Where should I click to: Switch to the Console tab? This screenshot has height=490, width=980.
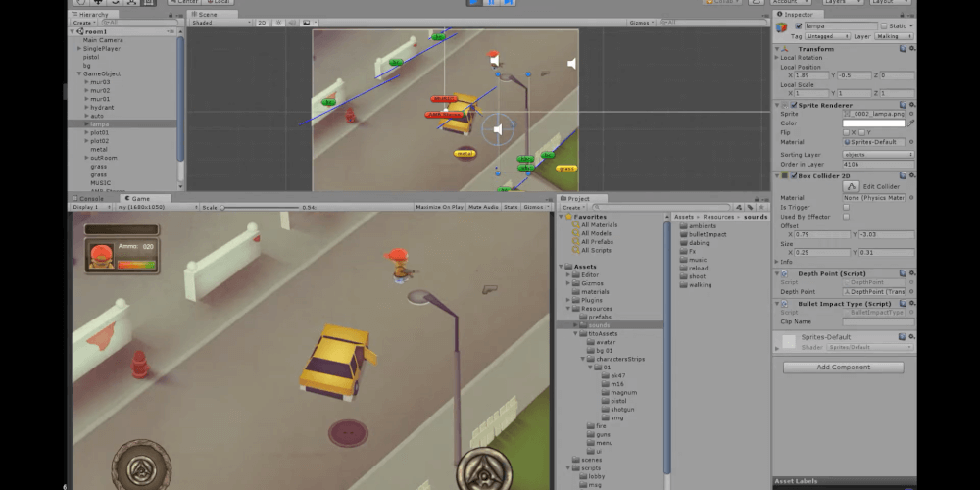click(x=91, y=198)
